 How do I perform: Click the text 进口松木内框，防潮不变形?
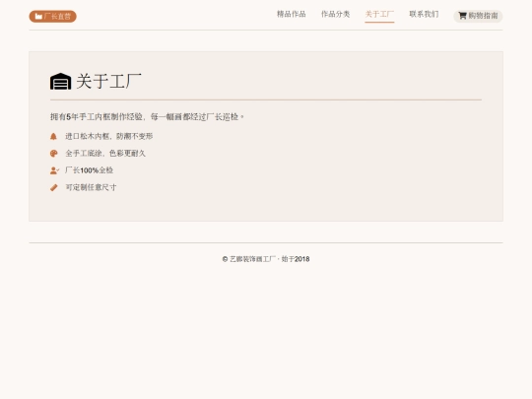109,136
